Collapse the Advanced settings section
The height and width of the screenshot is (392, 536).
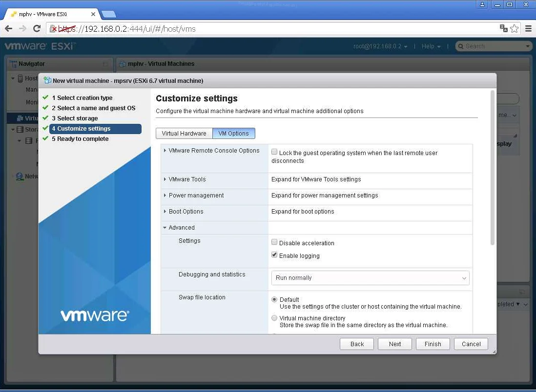(165, 227)
